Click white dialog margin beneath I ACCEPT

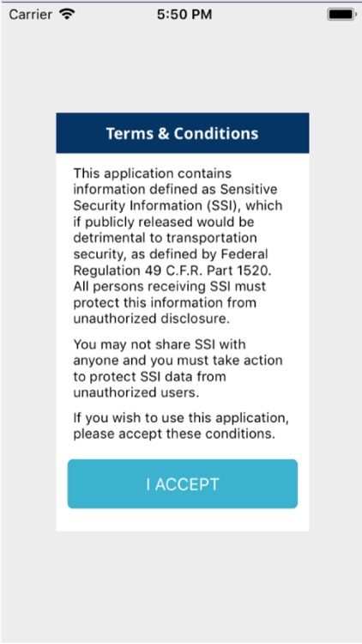point(182,520)
